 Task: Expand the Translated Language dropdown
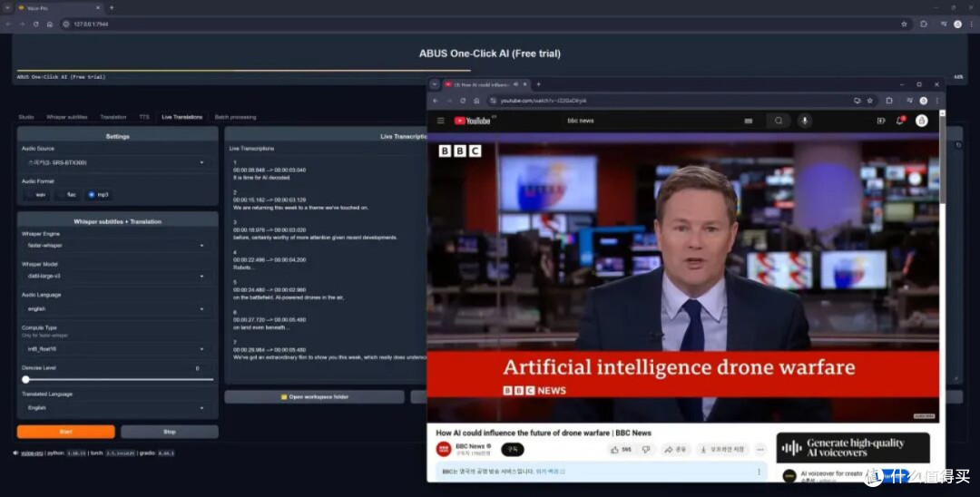click(x=117, y=408)
